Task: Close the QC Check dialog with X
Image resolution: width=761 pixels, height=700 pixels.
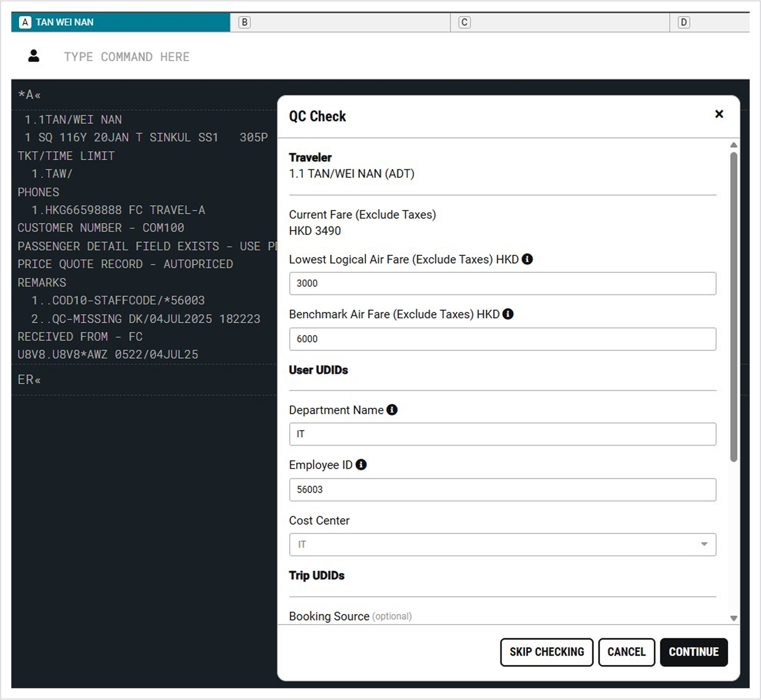Action: 719,114
